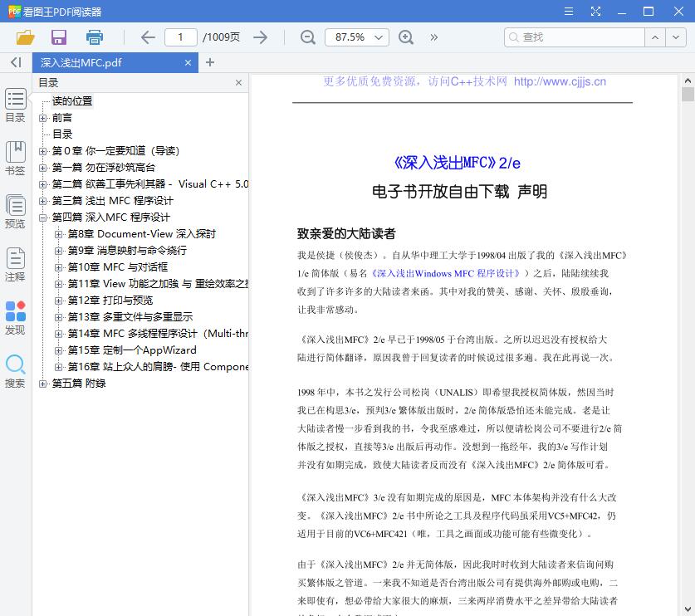Save the document with the floppy icon
Screen dimensions: 695x616
(59, 37)
